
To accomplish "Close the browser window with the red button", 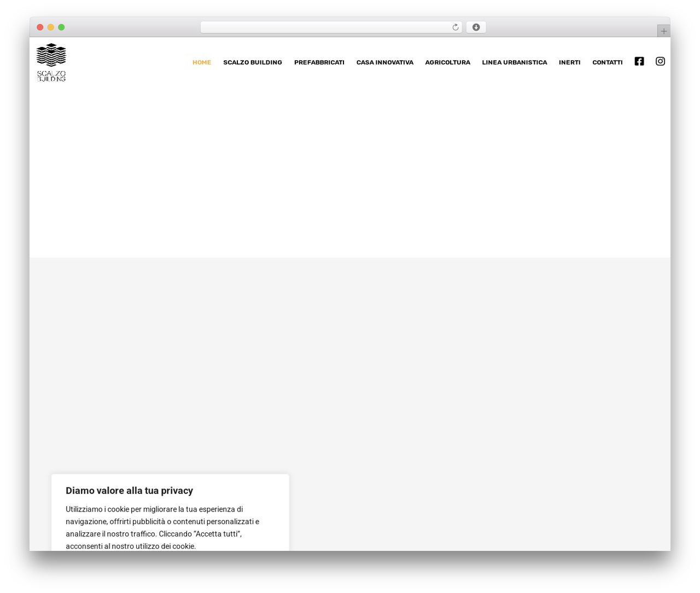I will tap(40, 27).
